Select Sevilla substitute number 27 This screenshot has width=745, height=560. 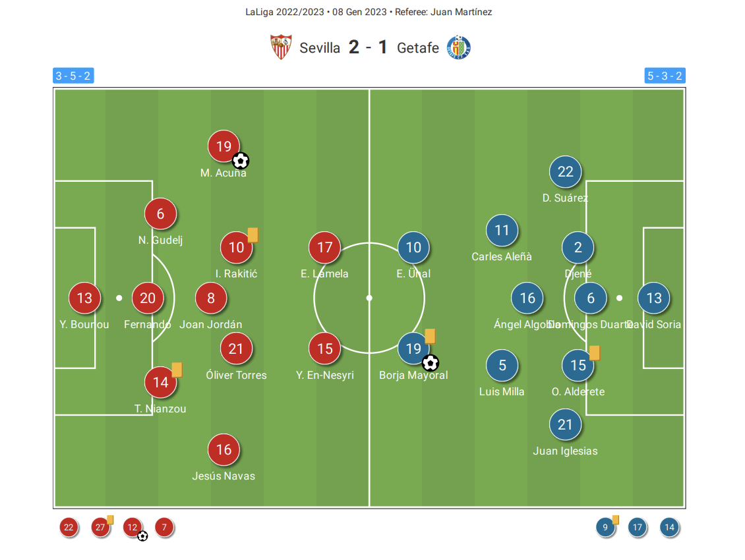pyautogui.click(x=100, y=527)
